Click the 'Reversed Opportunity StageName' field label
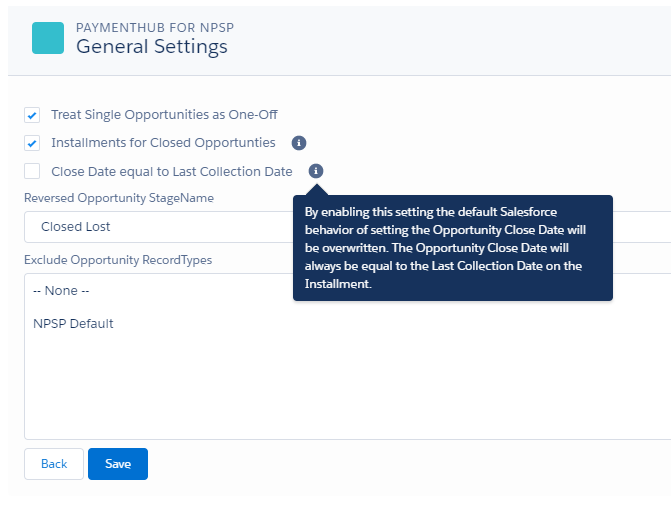The image size is (671, 518). coord(119,198)
